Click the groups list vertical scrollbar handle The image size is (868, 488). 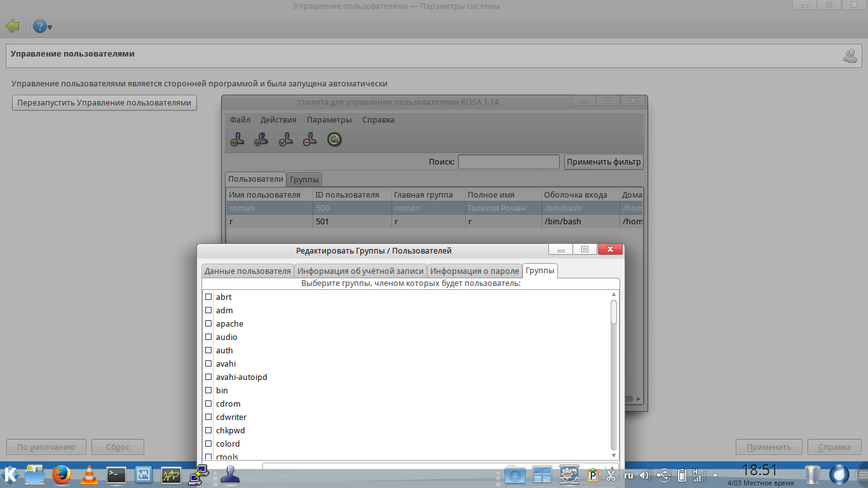click(x=614, y=312)
